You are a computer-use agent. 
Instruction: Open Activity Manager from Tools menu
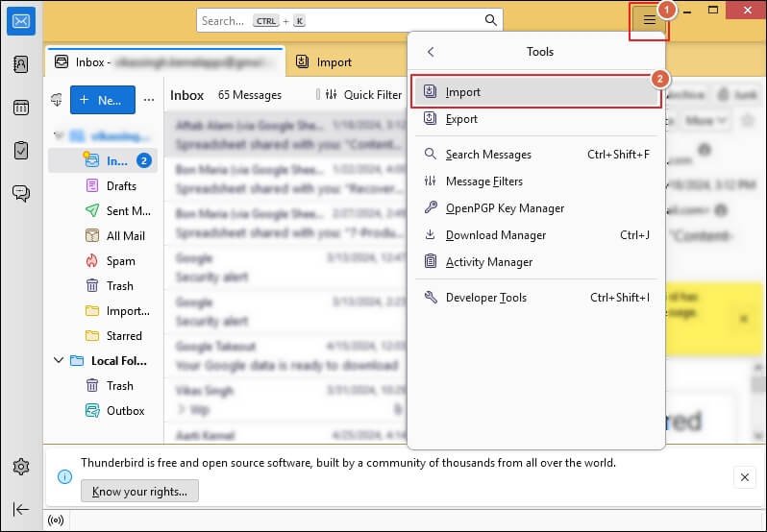click(x=536, y=262)
